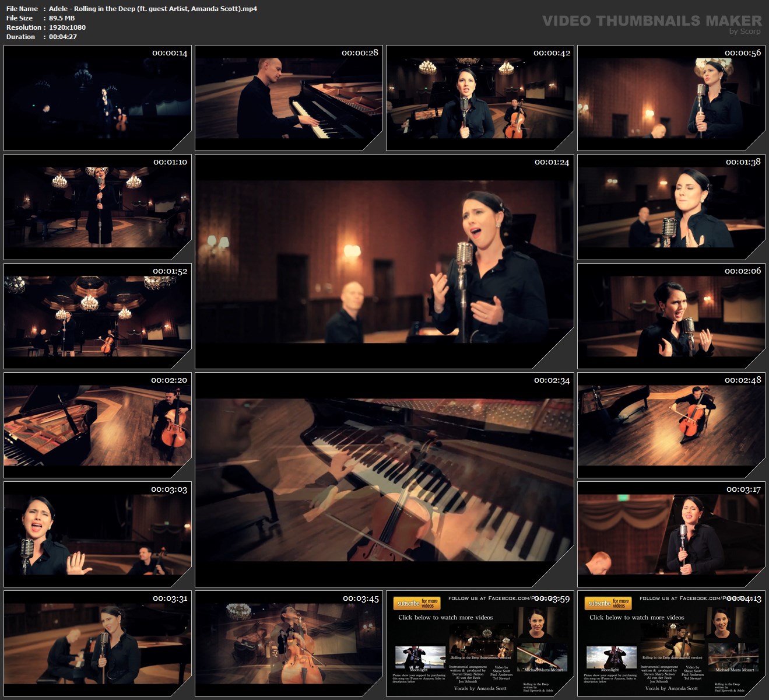Viewport: 769px width, 700px height.
Task: Open the thumbnail at 00:00:14
Action: point(97,98)
